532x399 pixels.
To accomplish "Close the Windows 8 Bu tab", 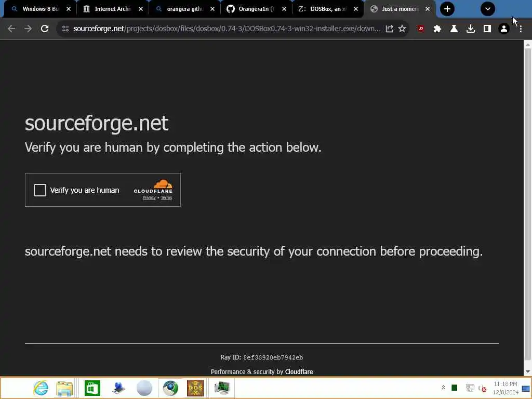I will point(69,9).
